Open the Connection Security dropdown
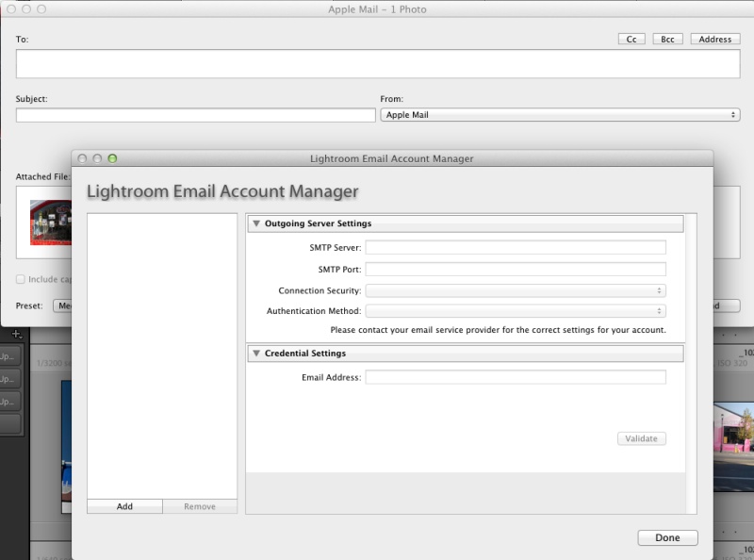This screenshot has width=754, height=560. (x=516, y=290)
